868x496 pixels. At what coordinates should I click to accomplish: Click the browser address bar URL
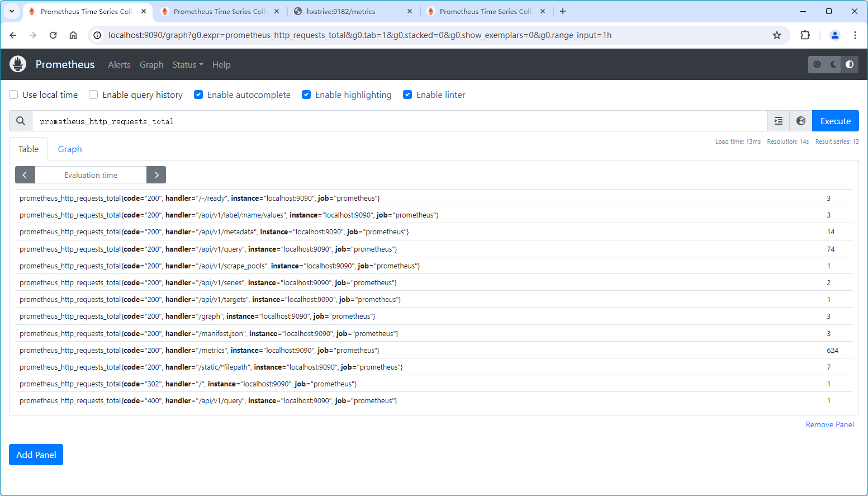pos(360,35)
